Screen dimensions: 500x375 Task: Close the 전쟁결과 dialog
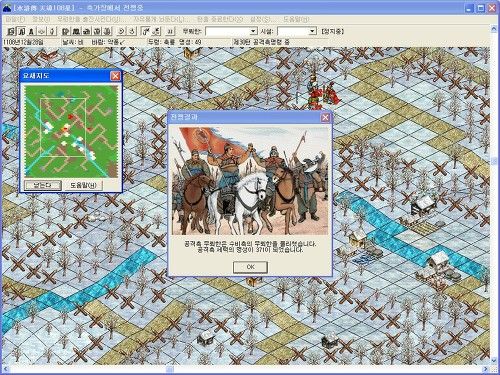pyautogui.click(x=325, y=117)
